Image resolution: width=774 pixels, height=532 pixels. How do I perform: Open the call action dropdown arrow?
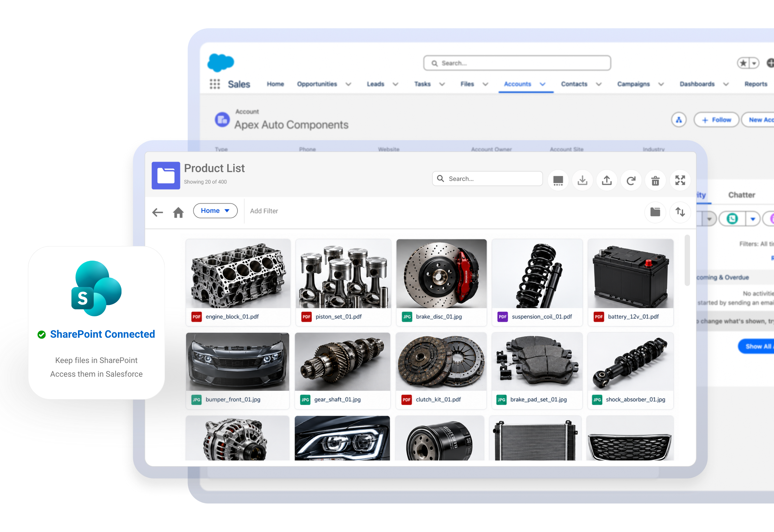click(753, 219)
